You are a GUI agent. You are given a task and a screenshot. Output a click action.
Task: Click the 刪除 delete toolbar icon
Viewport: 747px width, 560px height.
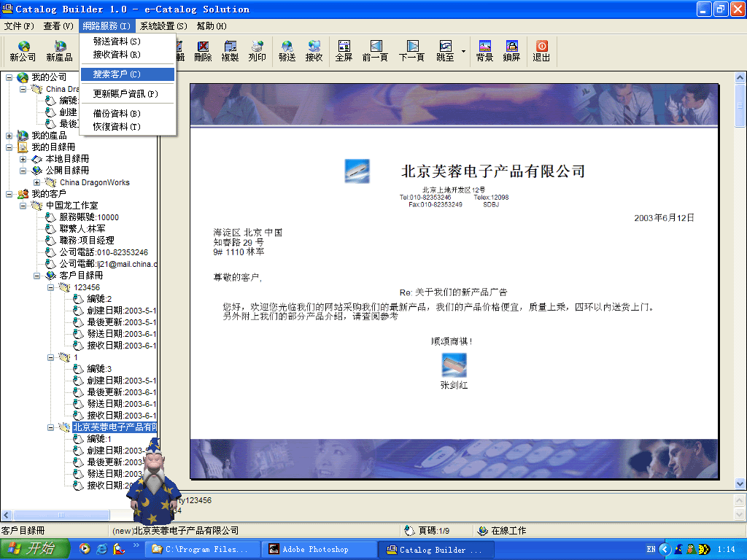tap(203, 51)
